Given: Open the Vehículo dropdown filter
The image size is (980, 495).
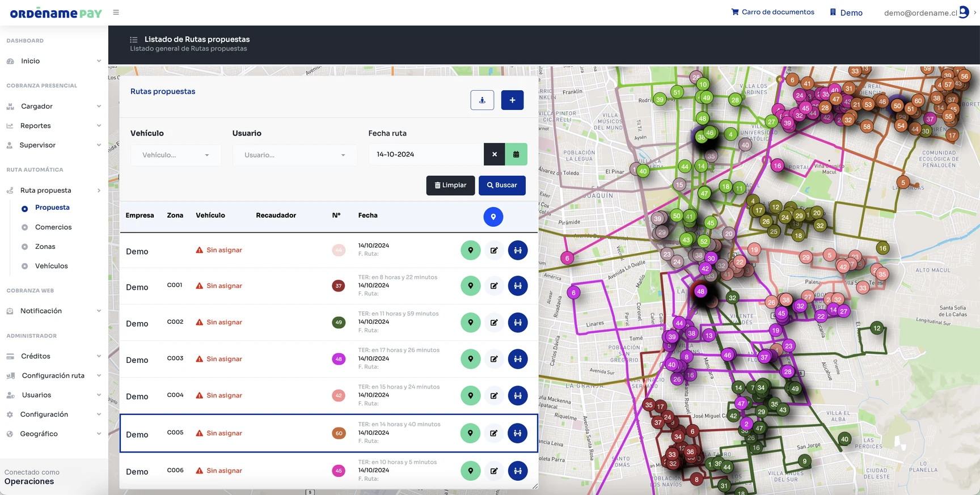Looking at the screenshot, I should click(176, 155).
